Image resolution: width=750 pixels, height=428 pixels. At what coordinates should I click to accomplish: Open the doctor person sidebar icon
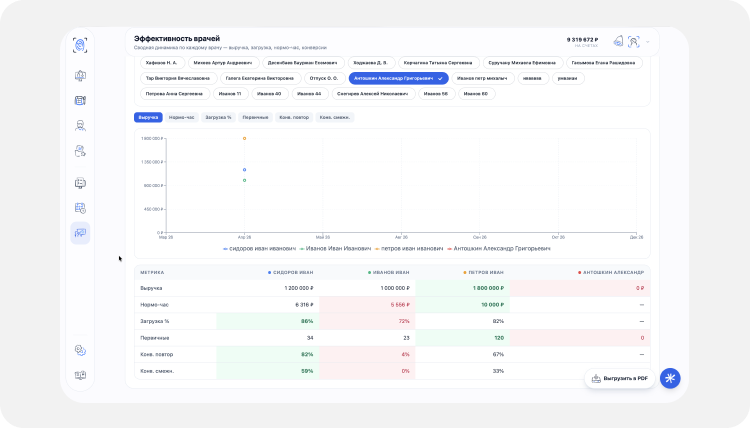(80, 126)
